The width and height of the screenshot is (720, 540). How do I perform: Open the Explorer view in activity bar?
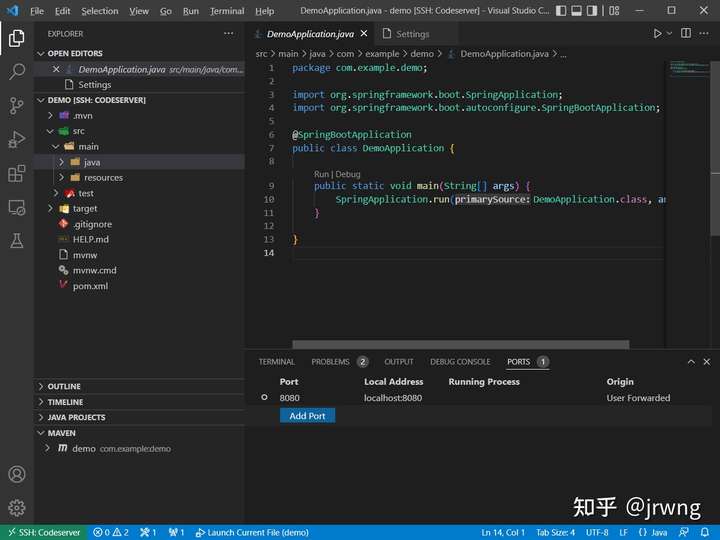pos(17,38)
